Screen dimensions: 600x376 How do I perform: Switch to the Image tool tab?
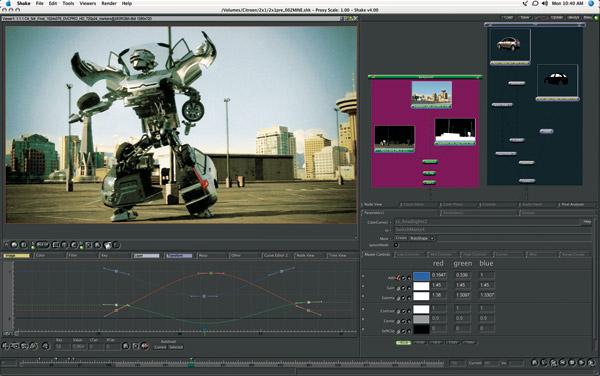click(x=17, y=255)
